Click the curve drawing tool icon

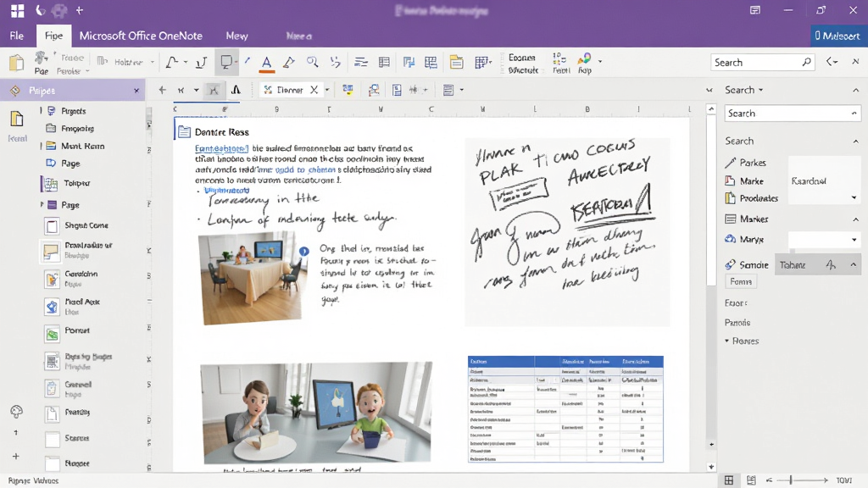[171, 62]
